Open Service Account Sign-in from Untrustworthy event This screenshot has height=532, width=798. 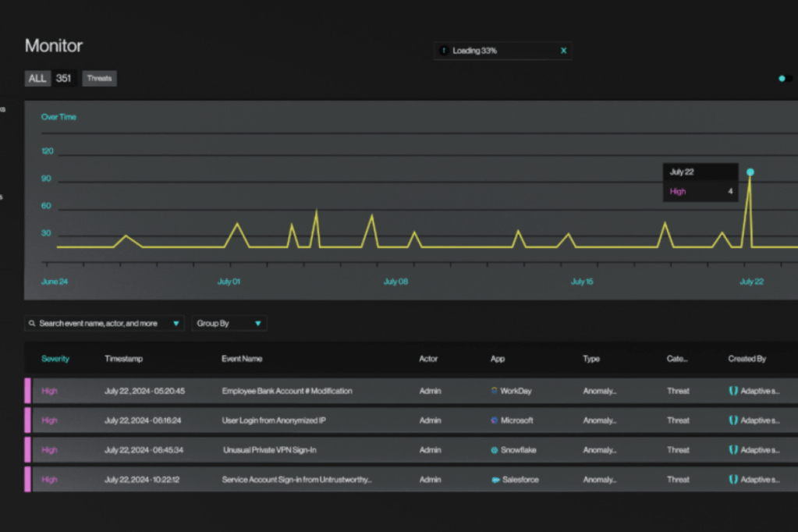(296, 480)
